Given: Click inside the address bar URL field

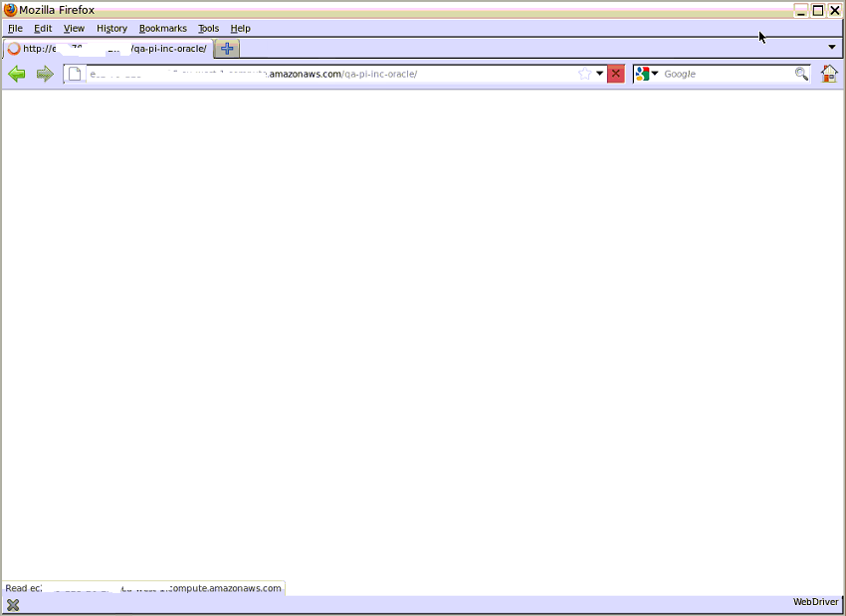Looking at the screenshot, I should 328,74.
